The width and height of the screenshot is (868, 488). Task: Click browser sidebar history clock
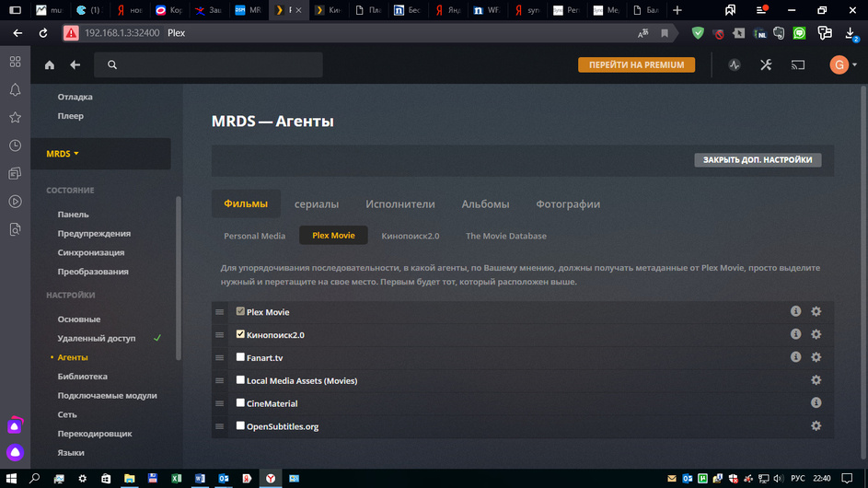[x=15, y=145]
